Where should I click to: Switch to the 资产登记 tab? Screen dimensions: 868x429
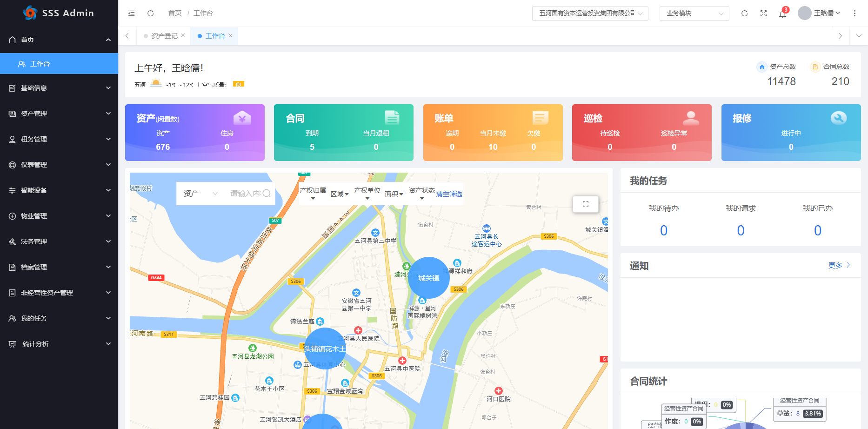(164, 36)
